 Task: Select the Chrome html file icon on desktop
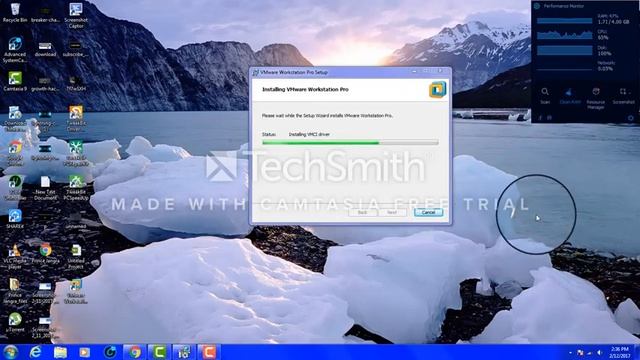[x=45, y=253]
